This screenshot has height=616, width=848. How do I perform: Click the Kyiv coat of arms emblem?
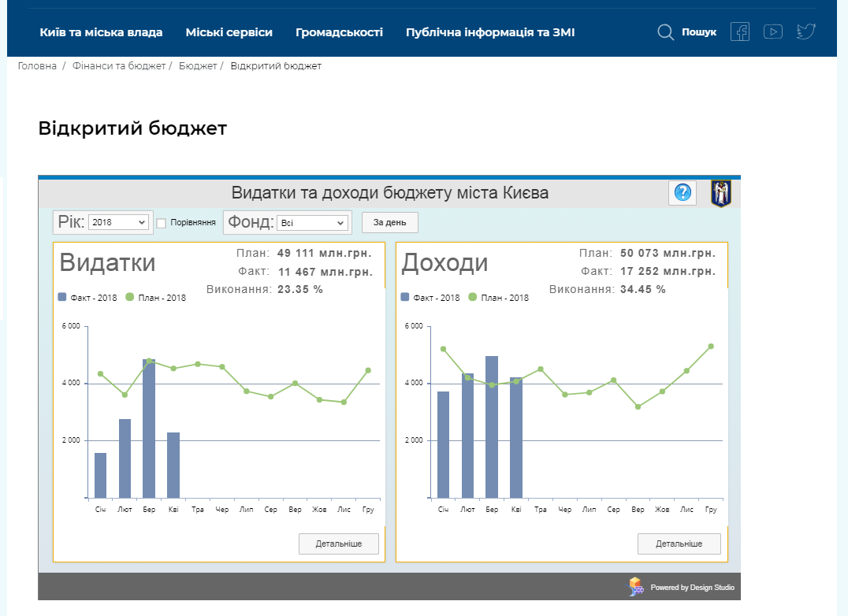(x=721, y=193)
